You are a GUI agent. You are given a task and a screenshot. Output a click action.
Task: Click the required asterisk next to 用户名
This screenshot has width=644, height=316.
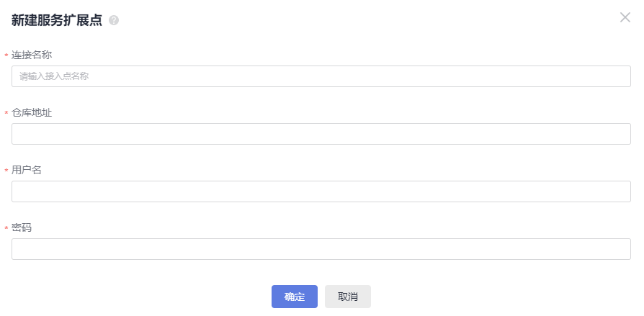(6, 171)
